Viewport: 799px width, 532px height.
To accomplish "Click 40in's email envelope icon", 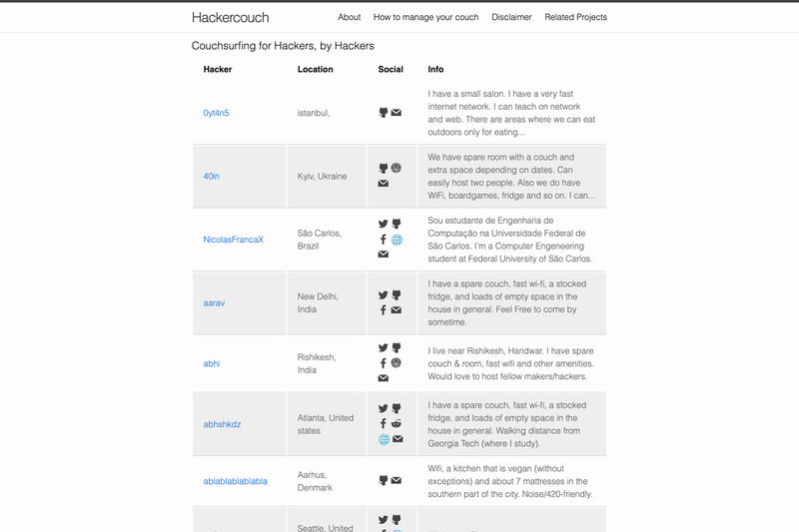I will (x=384, y=184).
